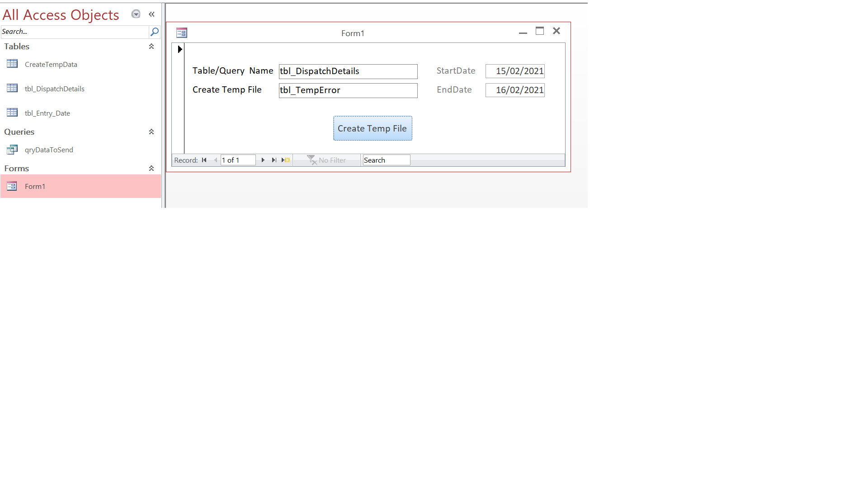Collapse the Forms group

(151, 169)
